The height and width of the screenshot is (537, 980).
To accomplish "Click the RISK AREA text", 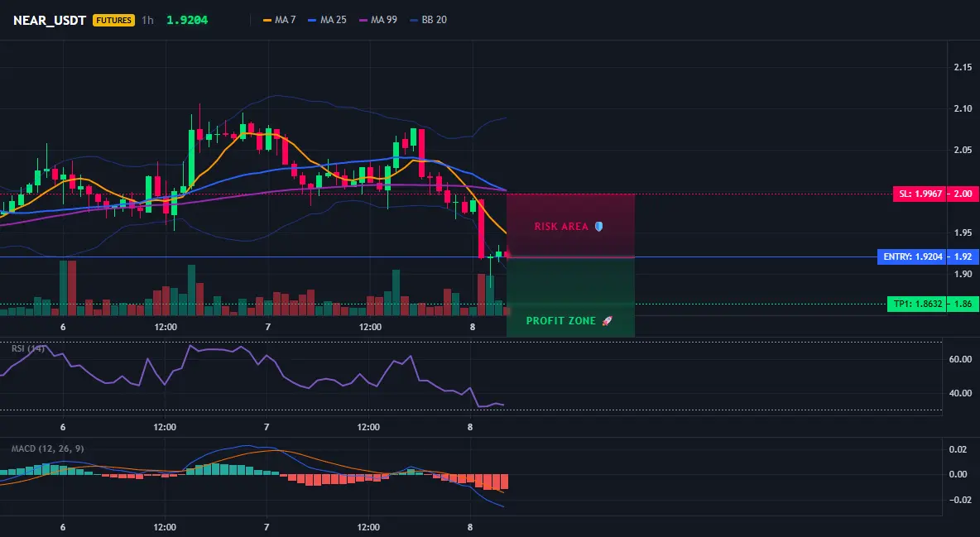I will tap(561, 227).
